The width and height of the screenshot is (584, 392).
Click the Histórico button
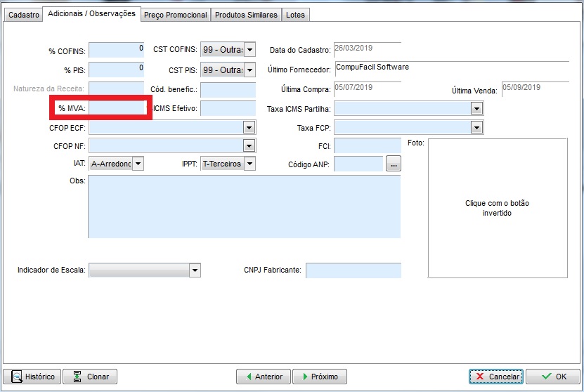click(x=32, y=377)
